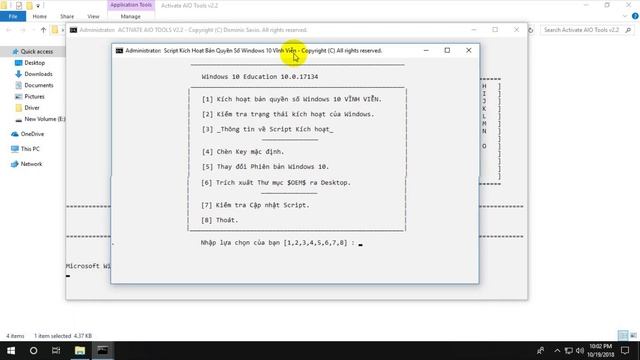Open the Application Tools contextual tab
This screenshot has height=360, width=640.
coord(131,5)
